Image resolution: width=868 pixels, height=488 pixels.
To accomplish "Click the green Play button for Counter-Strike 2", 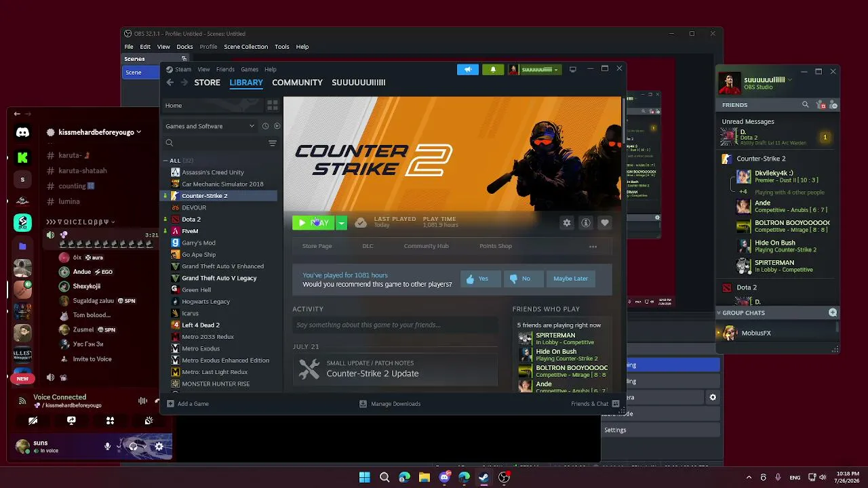I will click(x=313, y=223).
